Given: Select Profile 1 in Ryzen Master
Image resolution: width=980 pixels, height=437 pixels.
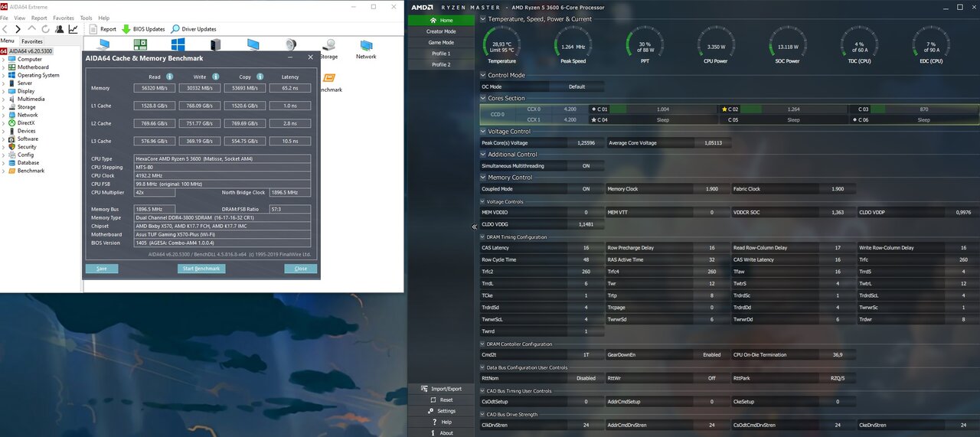Looking at the screenshot, I should (x=441, y=54).
